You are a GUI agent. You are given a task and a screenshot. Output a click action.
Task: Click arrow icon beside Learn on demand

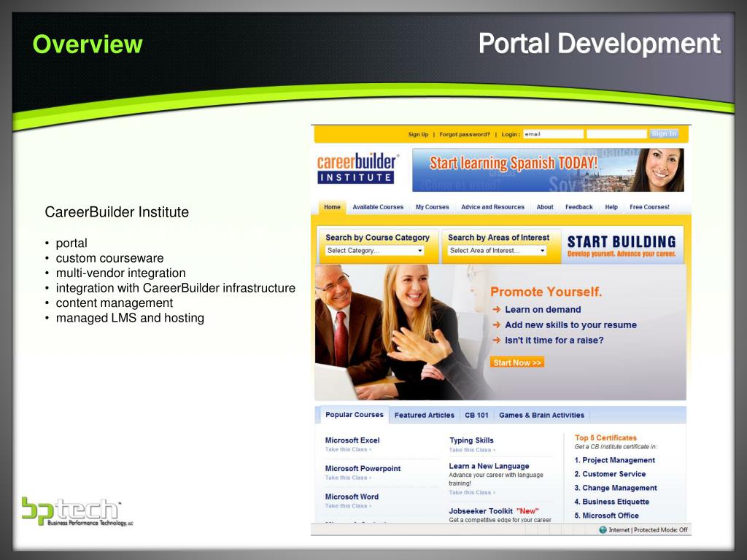[x=496, y=309]
